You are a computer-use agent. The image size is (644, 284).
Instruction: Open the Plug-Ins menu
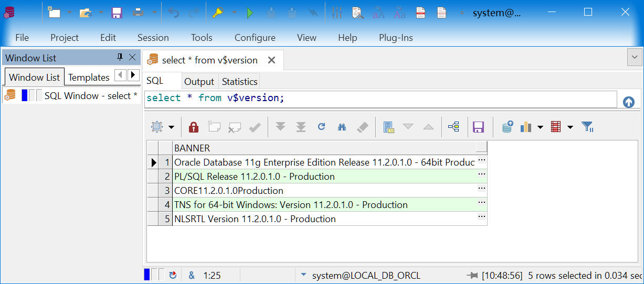pos(396,38)
